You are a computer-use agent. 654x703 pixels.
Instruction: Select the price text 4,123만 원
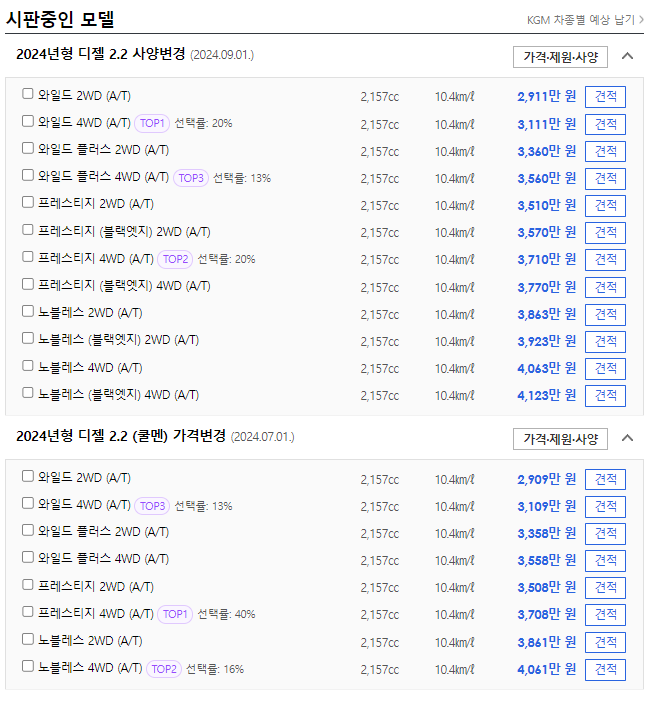(x=546, y=395)
